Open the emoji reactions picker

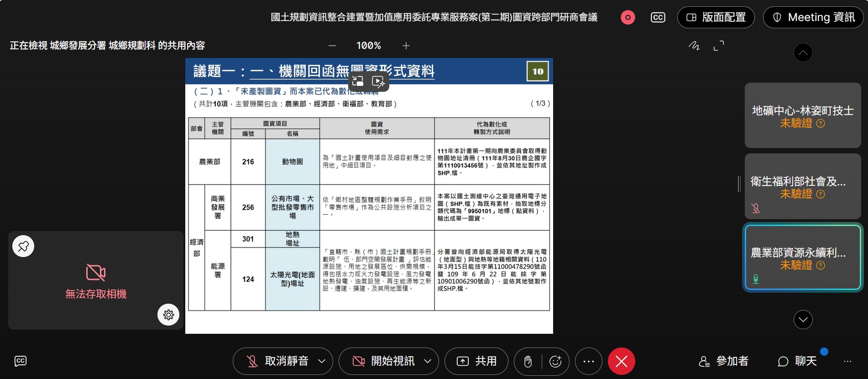(555, 362)
